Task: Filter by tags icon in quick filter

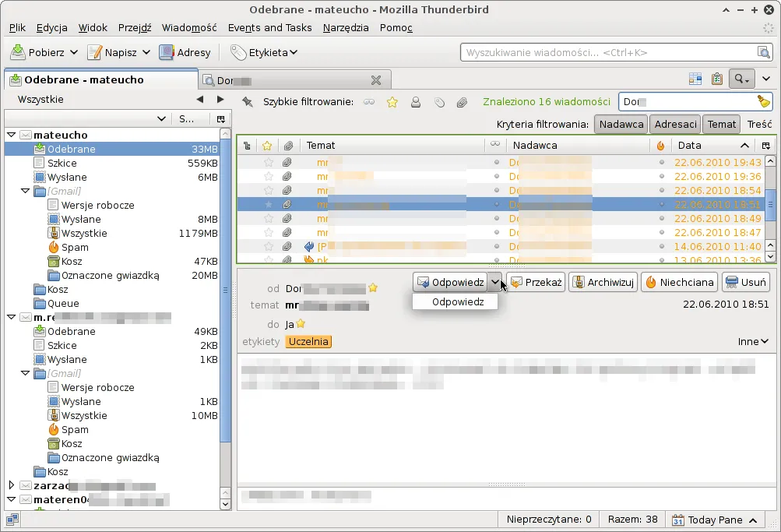Action: [439, 102]
